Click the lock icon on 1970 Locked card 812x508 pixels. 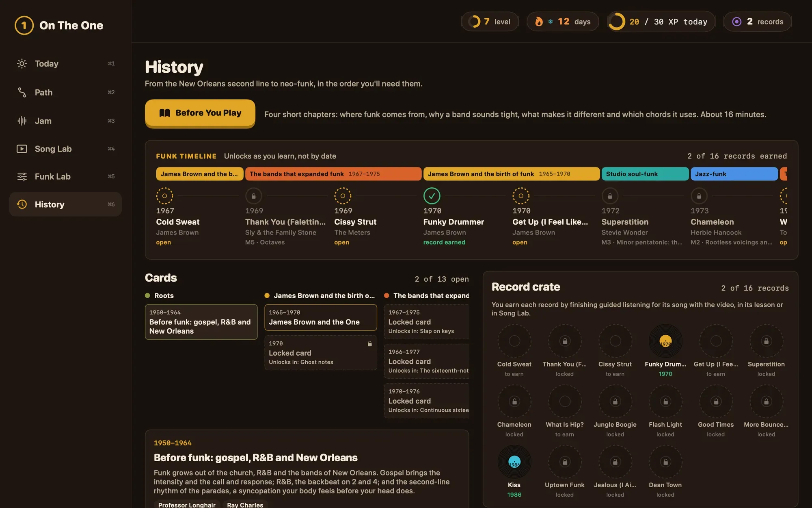(369, 344)
